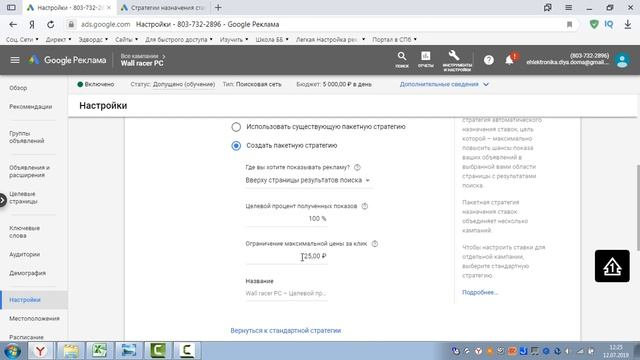Open Местоположения in sidebar

point(34,318)
